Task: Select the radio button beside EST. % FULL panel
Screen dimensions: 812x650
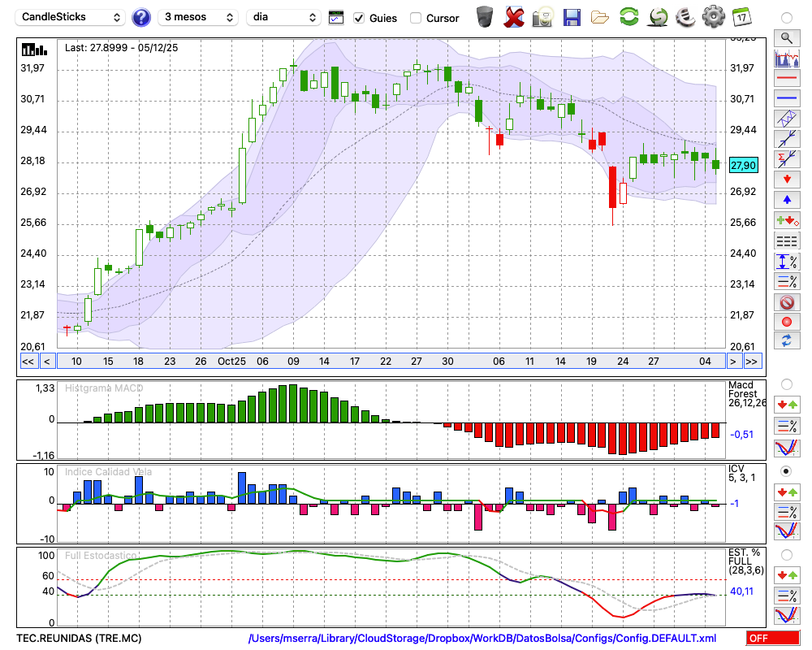Action: (786, 554)
